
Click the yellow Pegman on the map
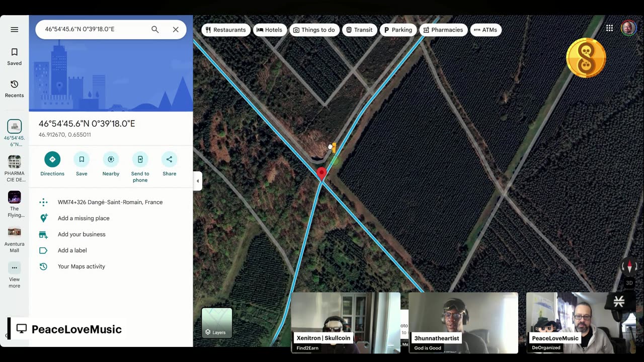point(333,147)
